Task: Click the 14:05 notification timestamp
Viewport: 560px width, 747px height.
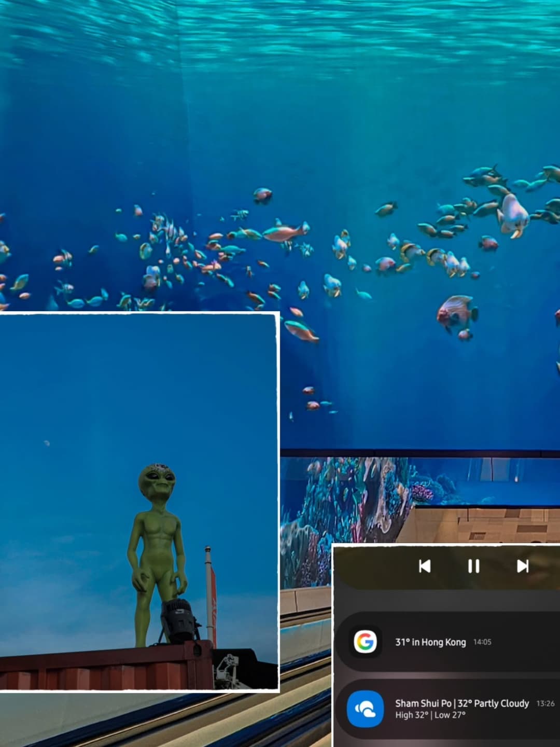Action: [482, 642]
